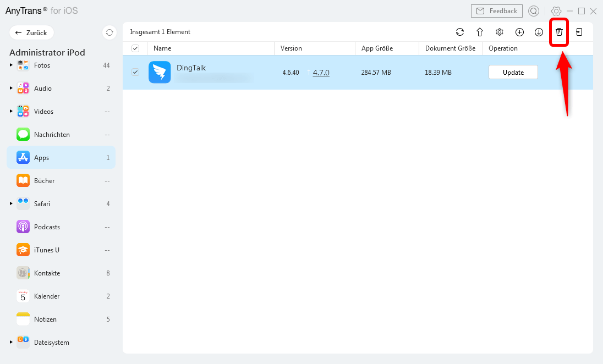Expand the Videos tree arrow

11,111
